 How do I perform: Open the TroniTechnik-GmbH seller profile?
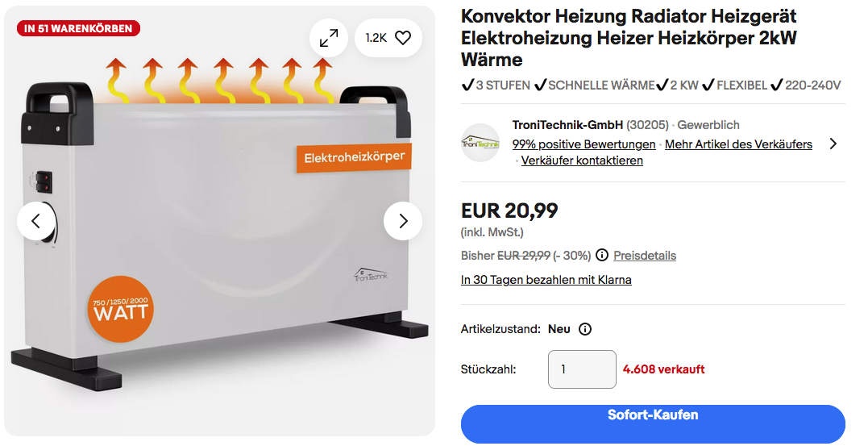point(567,125)
